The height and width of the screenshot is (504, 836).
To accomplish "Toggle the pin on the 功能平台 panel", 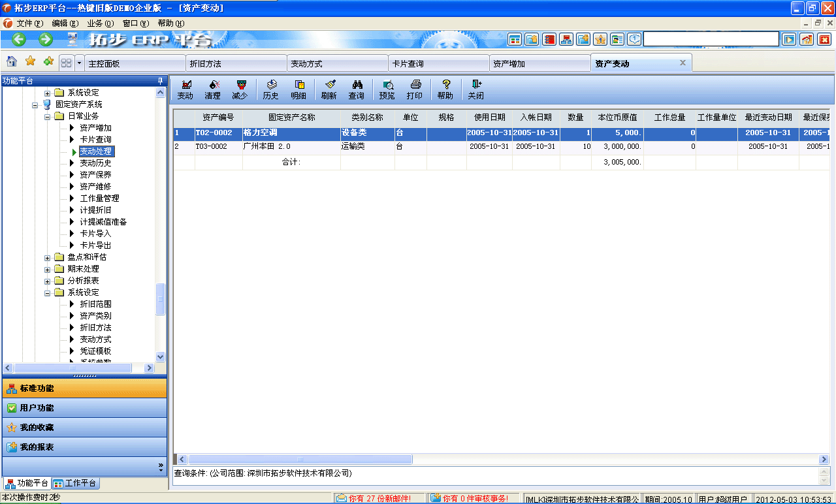I will click(x=161, y=81).
